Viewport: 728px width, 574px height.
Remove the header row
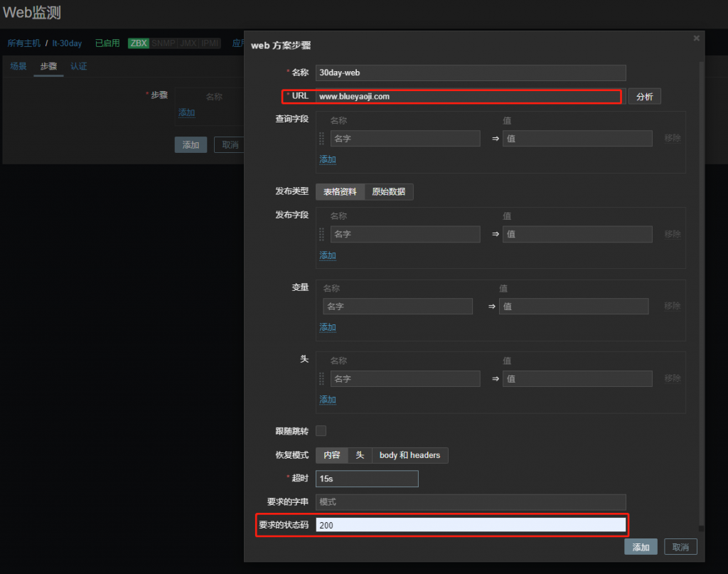[x=673, y=378]
